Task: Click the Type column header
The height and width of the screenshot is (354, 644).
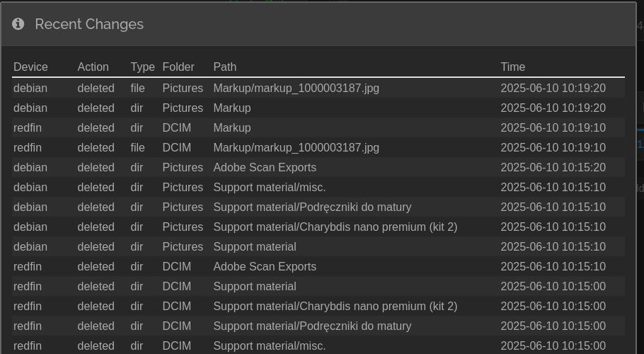Action: [142, 67]
